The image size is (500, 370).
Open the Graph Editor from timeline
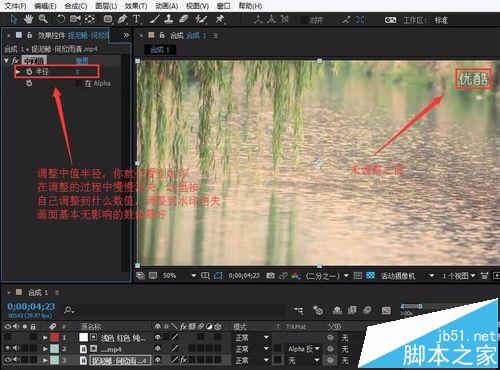pyautogui.click(x=386, y=310)
